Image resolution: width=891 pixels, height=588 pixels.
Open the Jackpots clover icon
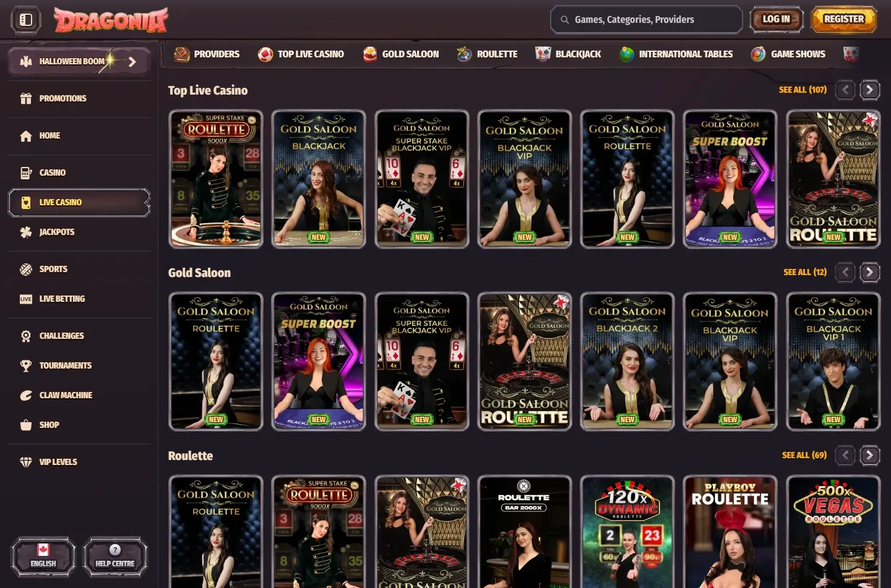(25, 231)
